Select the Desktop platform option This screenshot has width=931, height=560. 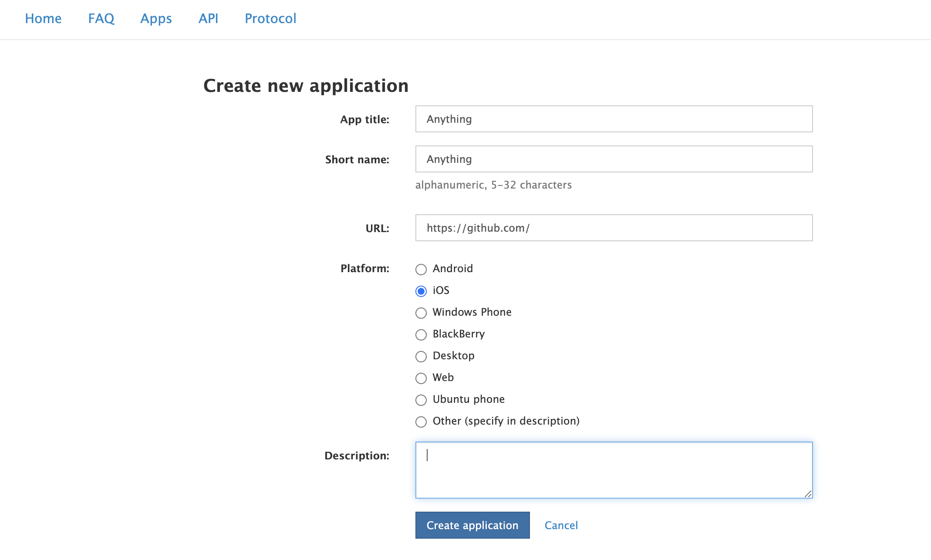pyautogui.click(x=421, y=357)
